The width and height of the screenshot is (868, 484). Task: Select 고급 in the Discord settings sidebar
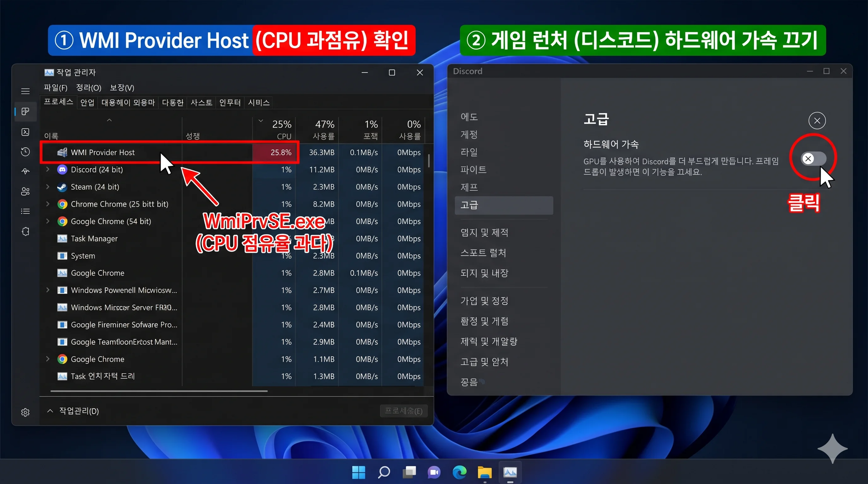pyautogui.click(x=504, y=205)
